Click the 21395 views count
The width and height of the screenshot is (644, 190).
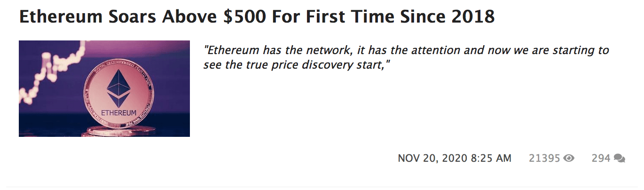click(544, 158)
